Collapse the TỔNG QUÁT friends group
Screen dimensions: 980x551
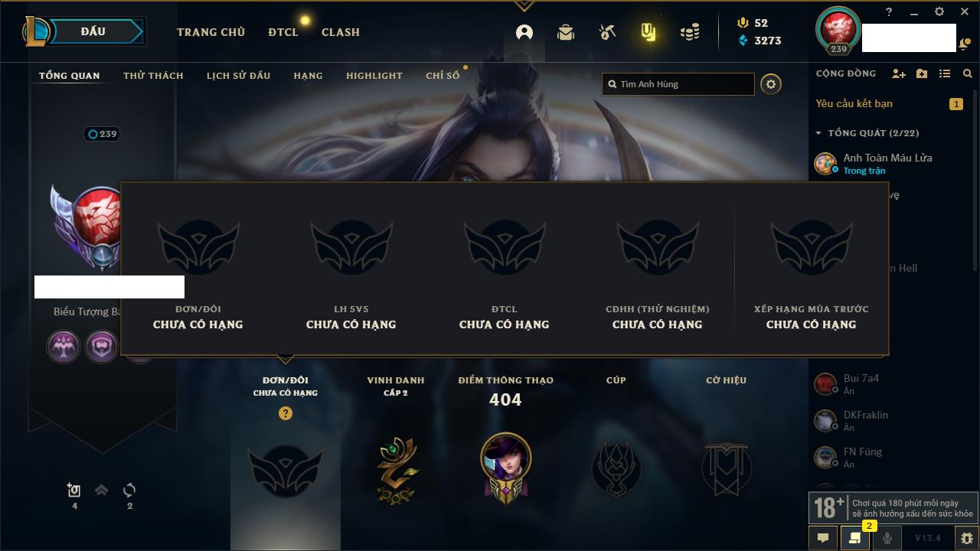(818, 133)
